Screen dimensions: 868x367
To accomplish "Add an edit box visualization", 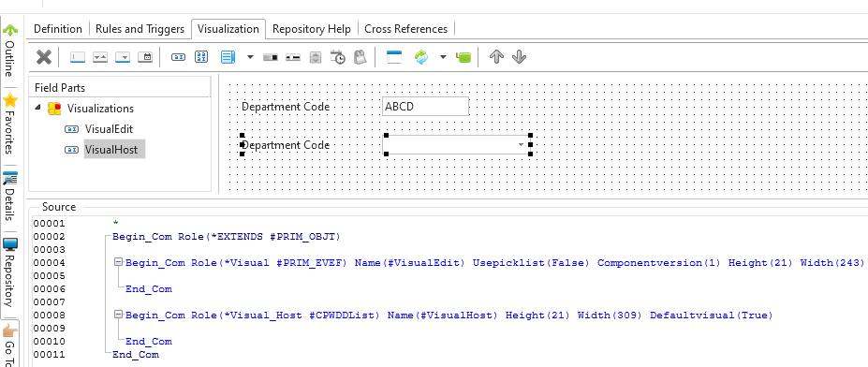I will click(x=78, y=57).
